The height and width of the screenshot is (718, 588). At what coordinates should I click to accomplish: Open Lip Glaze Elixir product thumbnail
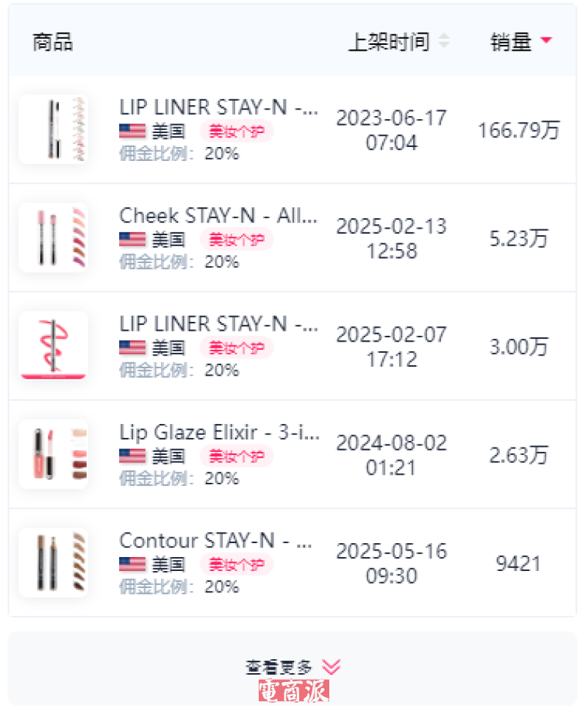click(x=53, y=454)
